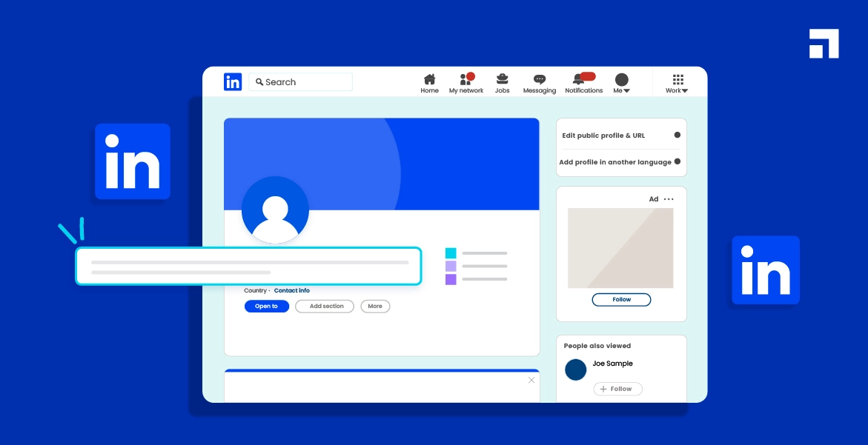Click the Country label text
Screen dimensions: 868x445
[x=255, y=291]
